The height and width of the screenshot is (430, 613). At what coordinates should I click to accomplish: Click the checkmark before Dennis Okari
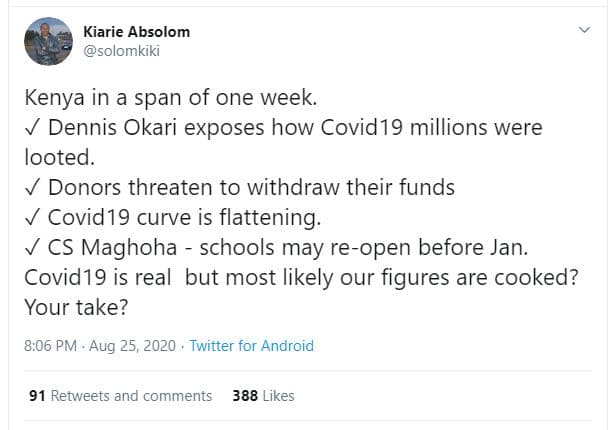tap(33, 130)
